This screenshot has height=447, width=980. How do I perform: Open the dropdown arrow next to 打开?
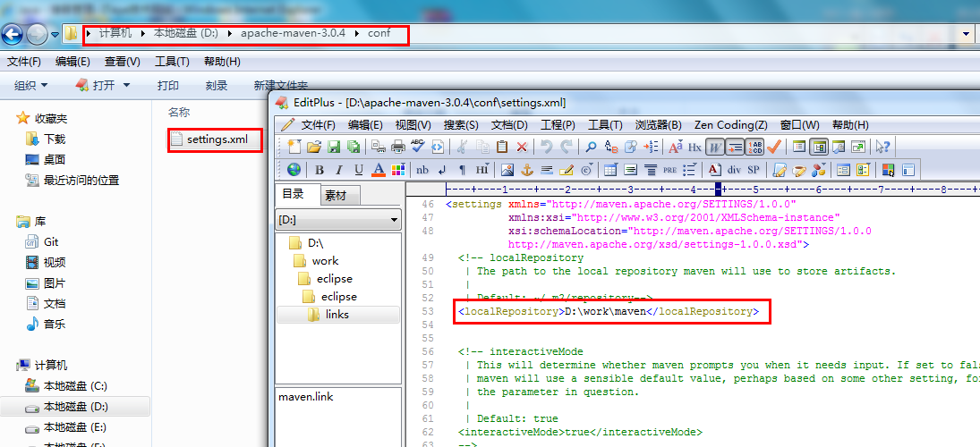pyautogui.click(x=126, y=86)
